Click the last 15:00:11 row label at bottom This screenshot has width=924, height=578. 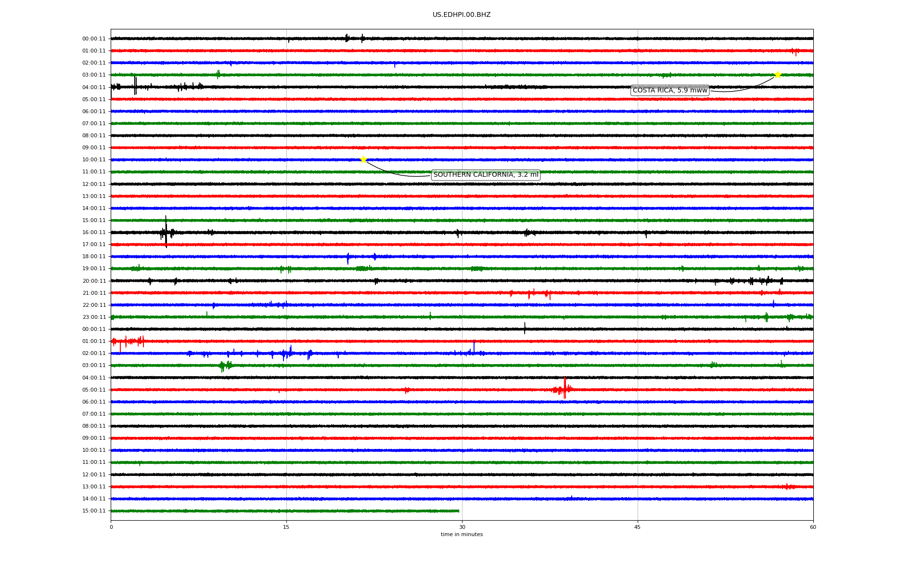[94, 511]
